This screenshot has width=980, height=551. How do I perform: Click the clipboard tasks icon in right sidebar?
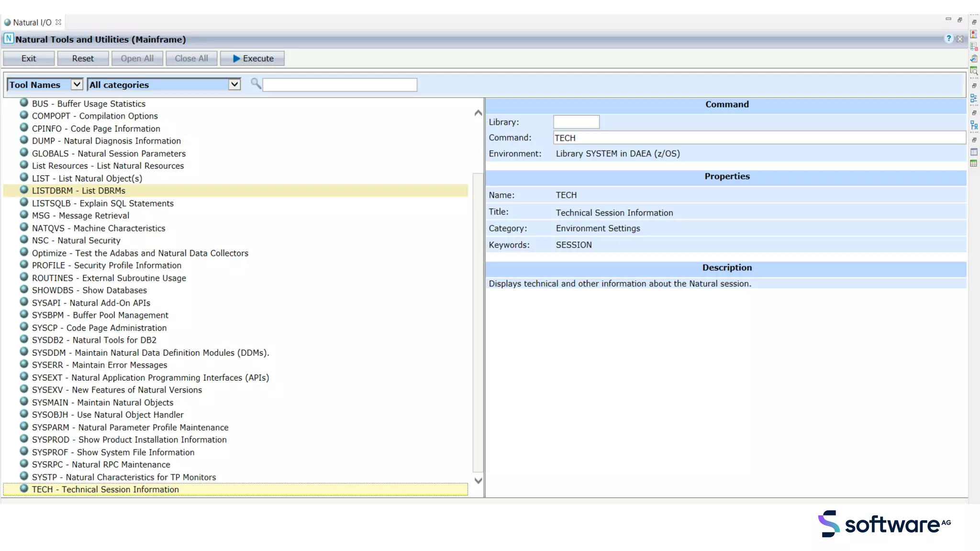pyautogui.click(x=974, y=58)
